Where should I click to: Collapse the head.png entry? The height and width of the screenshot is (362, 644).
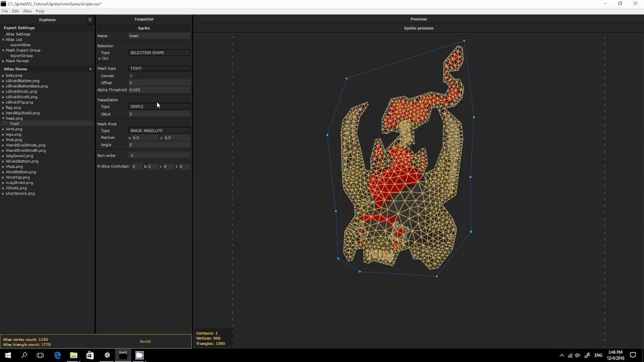click(4, 118)
